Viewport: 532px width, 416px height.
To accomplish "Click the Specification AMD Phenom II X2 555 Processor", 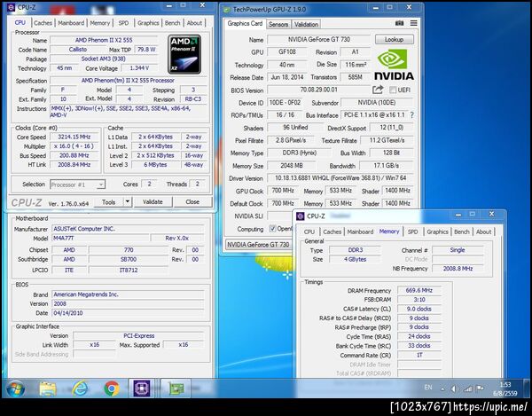I will click(x=128, y=81).
